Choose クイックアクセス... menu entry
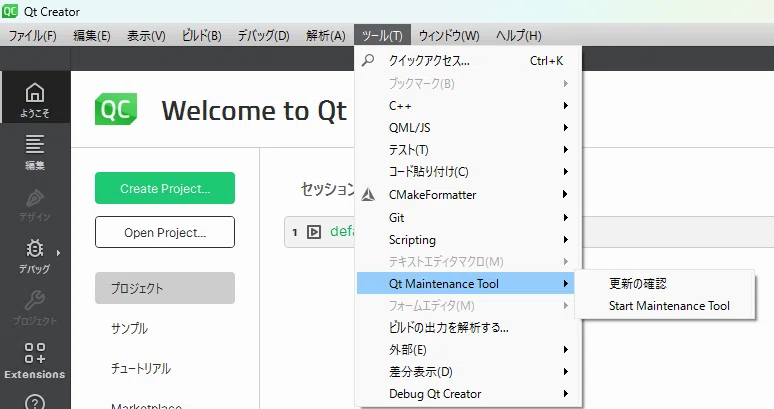Screen dimensions: 774x409 click(x=469, y=61)
